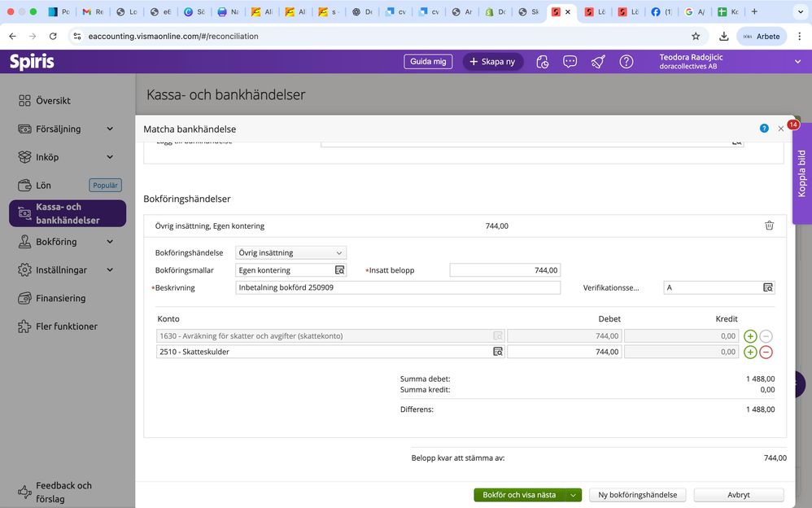The height and width of the screenshot is (508, 812).
Task: Expand the Inställningar sidebar section
Action: click(x=110, y=269)
